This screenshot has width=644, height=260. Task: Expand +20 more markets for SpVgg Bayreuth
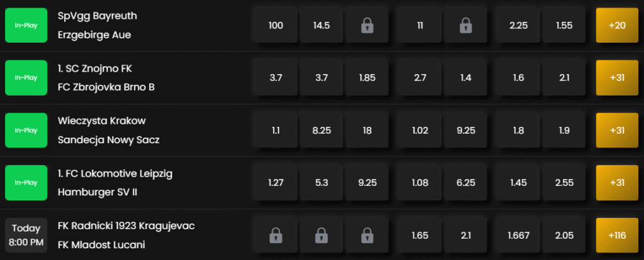(x=617, y=25)
